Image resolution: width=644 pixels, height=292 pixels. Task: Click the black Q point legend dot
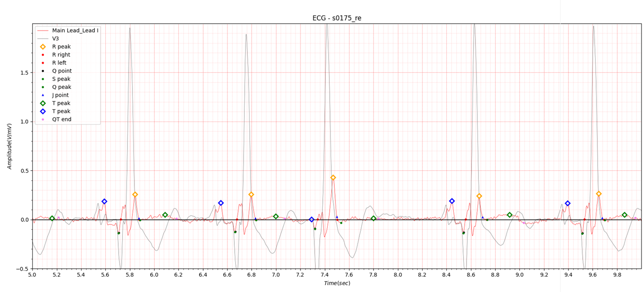(43, 71)
